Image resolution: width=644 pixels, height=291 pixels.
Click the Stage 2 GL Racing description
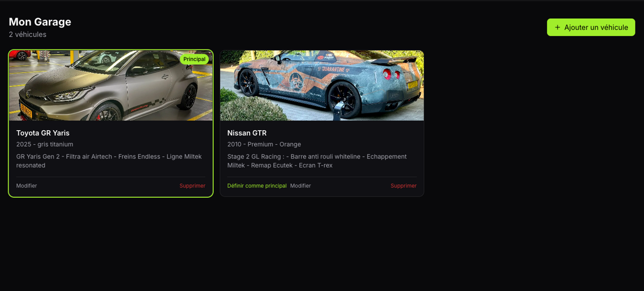click(317, 161)
